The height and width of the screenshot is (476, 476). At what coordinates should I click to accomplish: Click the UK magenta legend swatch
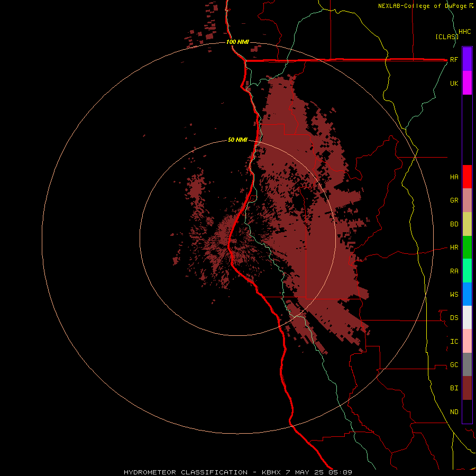[x=467, y=83]
